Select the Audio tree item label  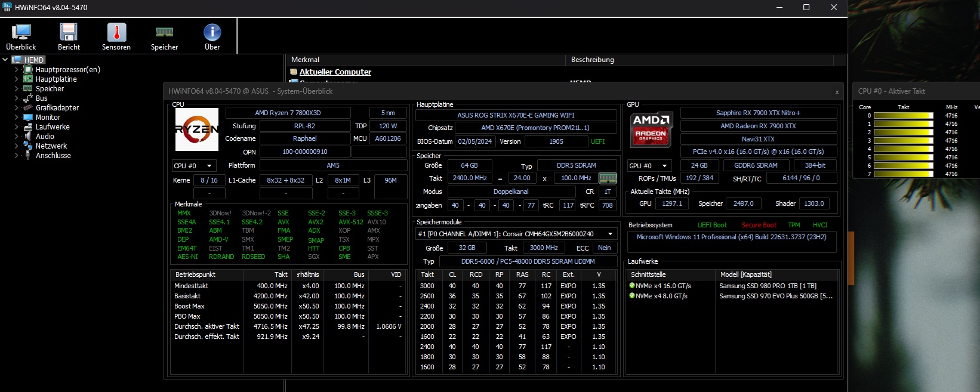(x=45, y=137)
